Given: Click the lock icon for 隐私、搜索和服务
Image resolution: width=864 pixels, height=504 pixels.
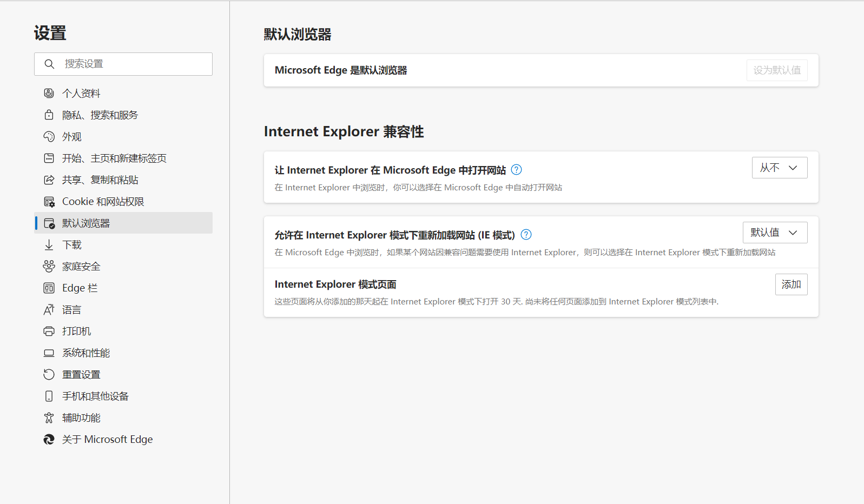Looking at the screenshot, I should coord(49,115).
